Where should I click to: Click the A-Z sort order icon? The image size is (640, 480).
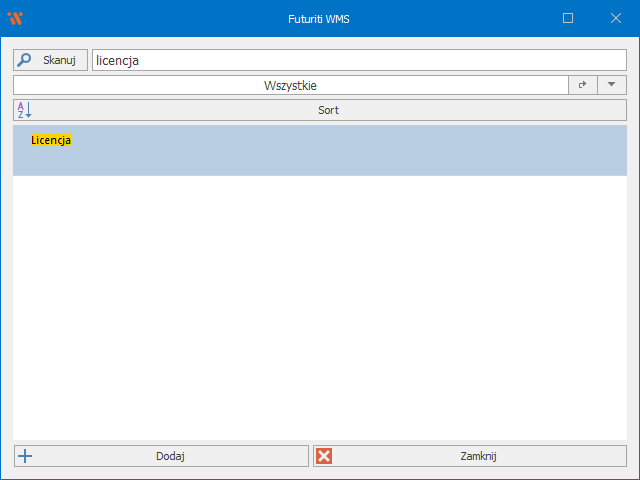(x=25, y=110)
